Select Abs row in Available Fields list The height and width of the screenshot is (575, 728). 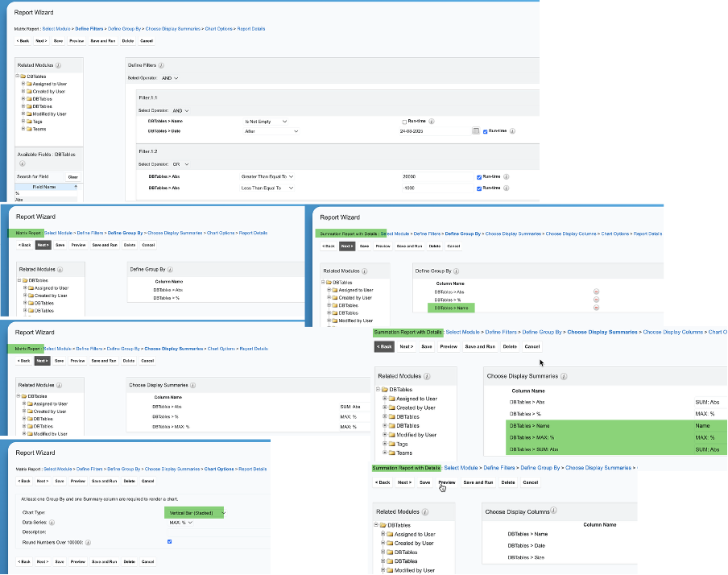[x=46, y=200]
